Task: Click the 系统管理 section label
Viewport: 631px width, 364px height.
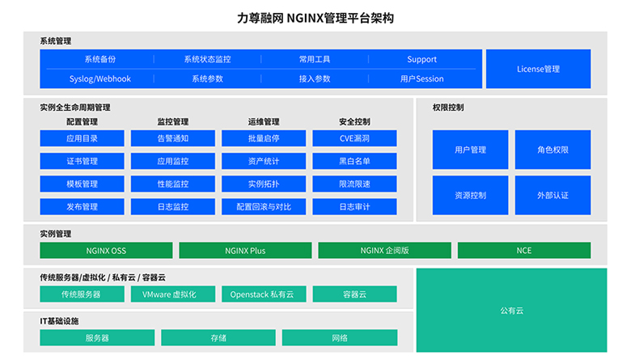Action: pos(56,41)
